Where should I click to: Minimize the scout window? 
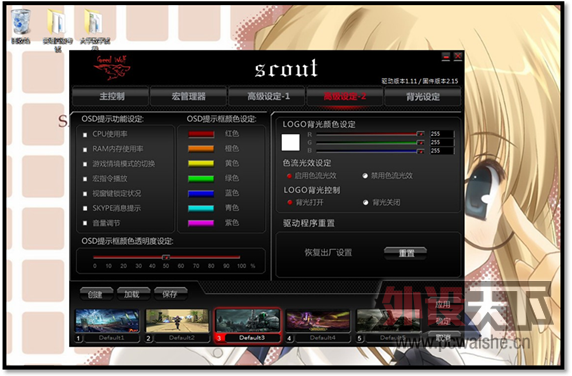coord(446,57)
